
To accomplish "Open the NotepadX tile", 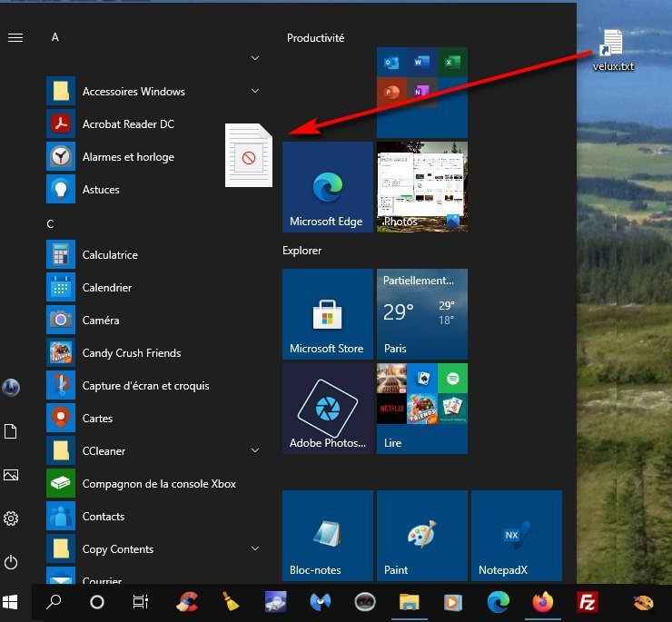I will click(x=517, y=536).
